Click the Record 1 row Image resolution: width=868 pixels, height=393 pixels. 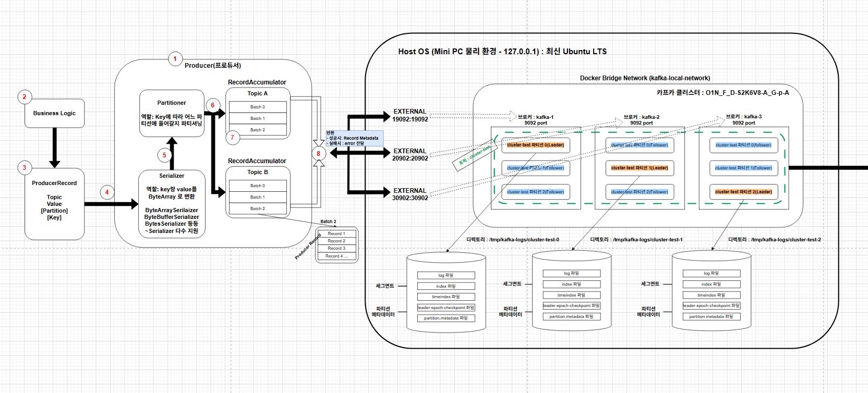click(336, 234)
